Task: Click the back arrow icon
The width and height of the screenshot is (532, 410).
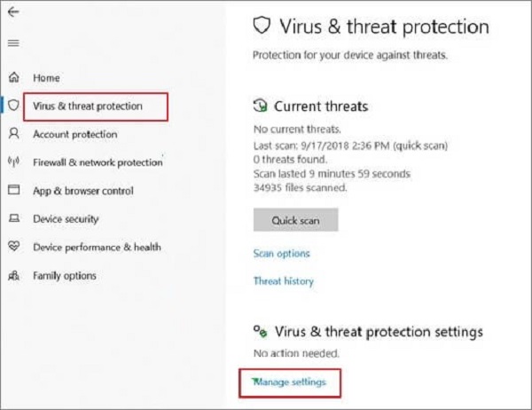Action: [14, 12]
